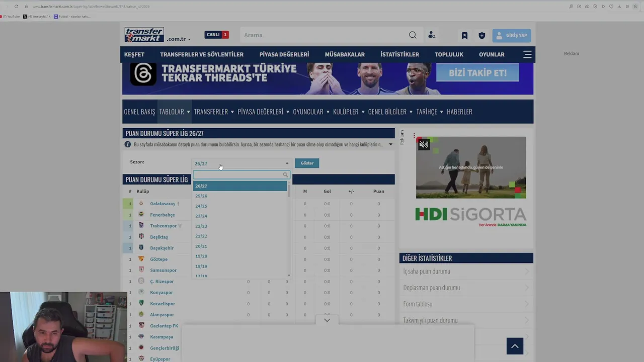Click the BİZİ TAKİP ET banner button
This screenshot has height=362, width=644.
point(477,73)
